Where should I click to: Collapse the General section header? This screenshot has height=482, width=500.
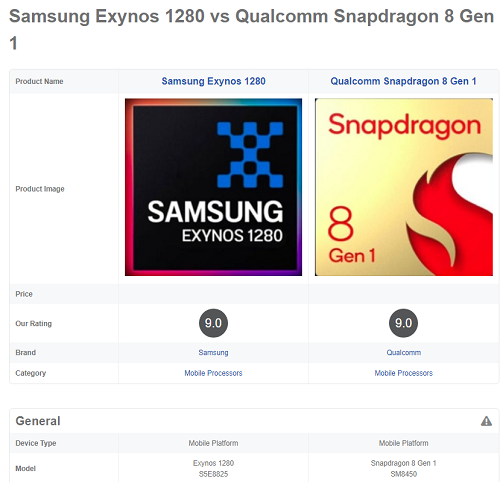click(x=254, y=421)
